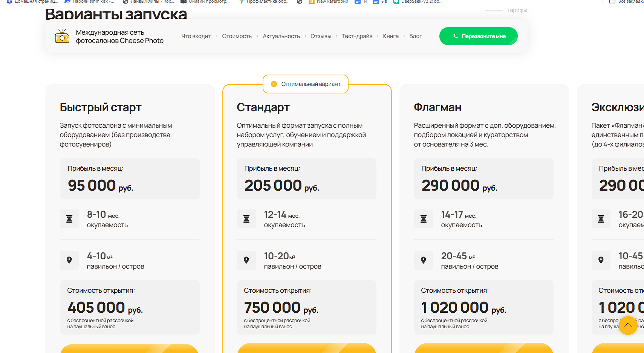
Task: Click the Флагман plan title
Action: tap(437, 107)
